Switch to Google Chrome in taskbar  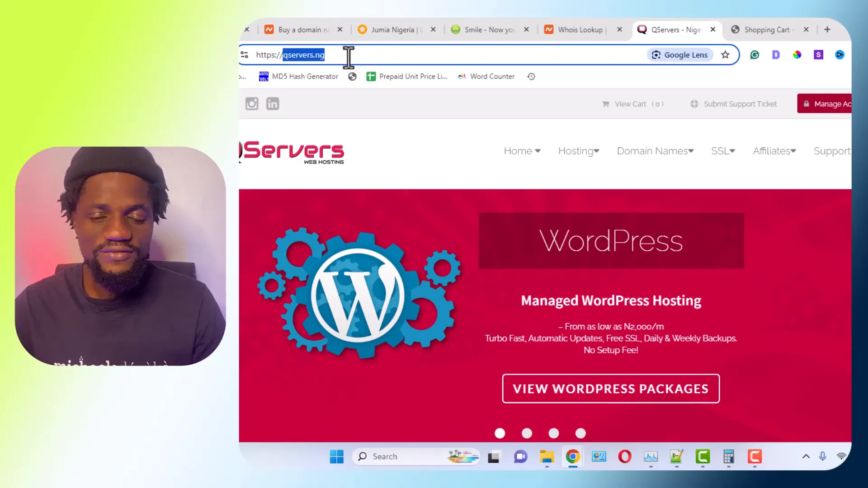pos(573,457)
